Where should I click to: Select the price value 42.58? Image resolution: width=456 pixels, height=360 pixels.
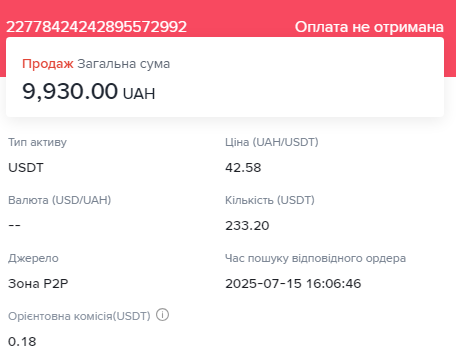tap(243, 168)
